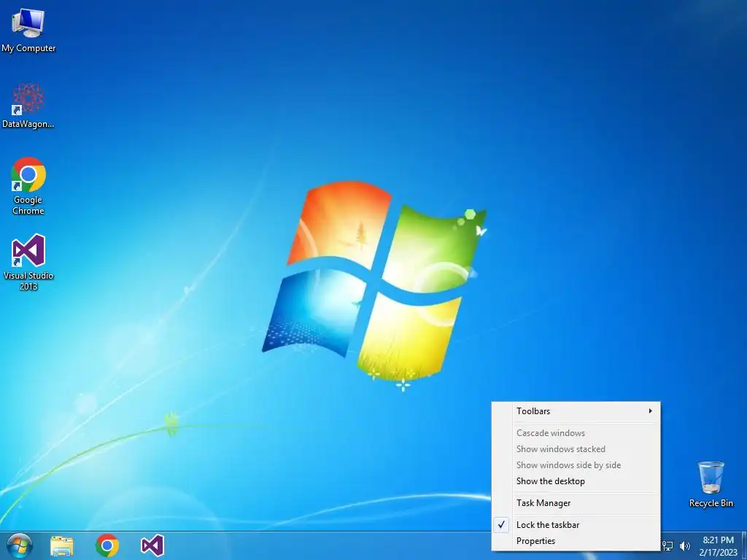Open taskbar Properties from context menu

click(x=576, y=541)
